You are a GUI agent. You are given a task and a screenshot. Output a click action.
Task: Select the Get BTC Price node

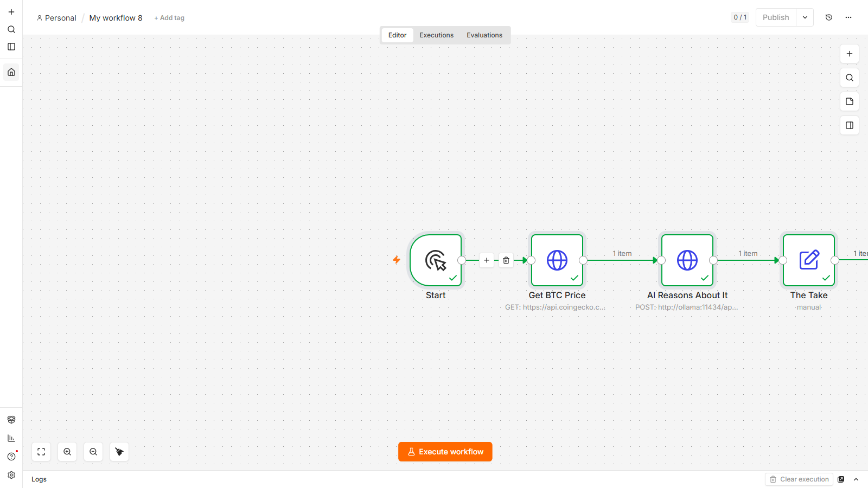(557, 260)
